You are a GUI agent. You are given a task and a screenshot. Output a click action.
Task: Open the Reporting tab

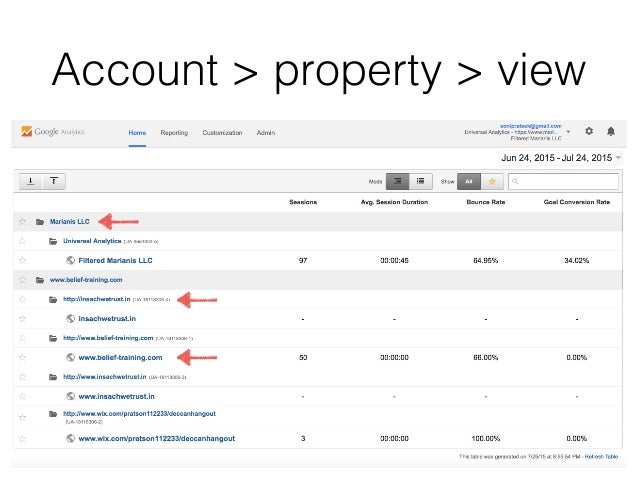pos(174,133)
